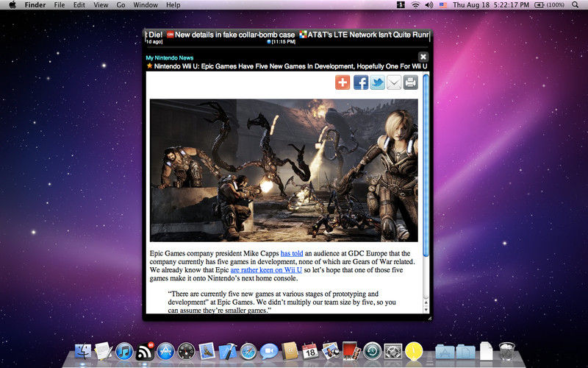The height and width of the screenshot is (368, 588).
Task: Open the Trash in Dock
Action: point(506,352)
